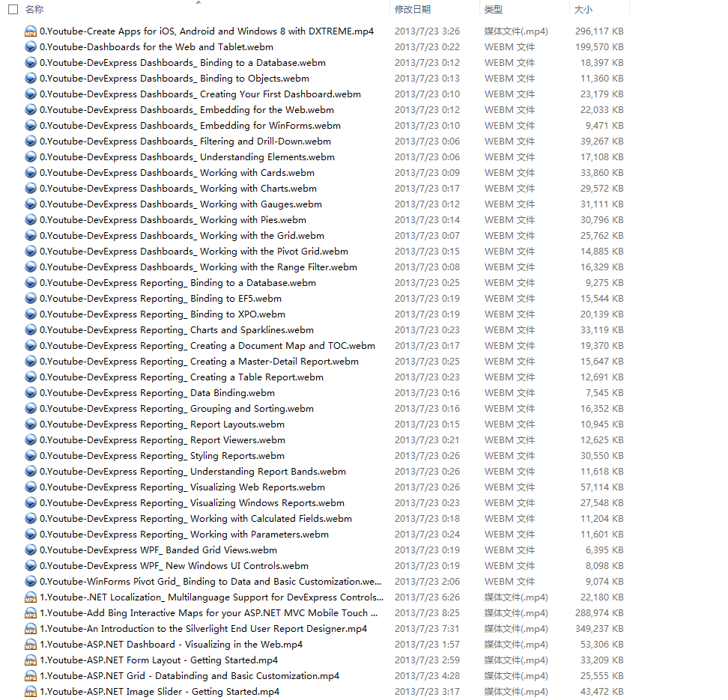Click the icon of WPF_ Banded Grid Views.webm
This screenshot has width=728, height=700.
point(31,550)
